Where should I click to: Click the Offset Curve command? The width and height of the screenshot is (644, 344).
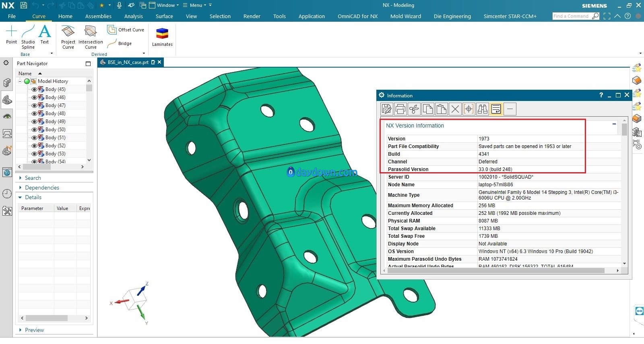pos(126,30)
